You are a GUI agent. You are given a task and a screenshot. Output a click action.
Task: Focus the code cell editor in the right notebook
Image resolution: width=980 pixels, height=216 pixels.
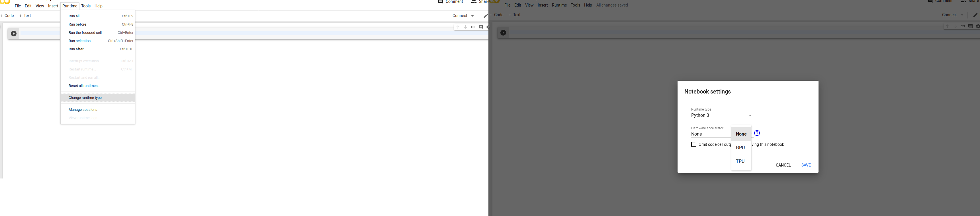tap(744, 33)
